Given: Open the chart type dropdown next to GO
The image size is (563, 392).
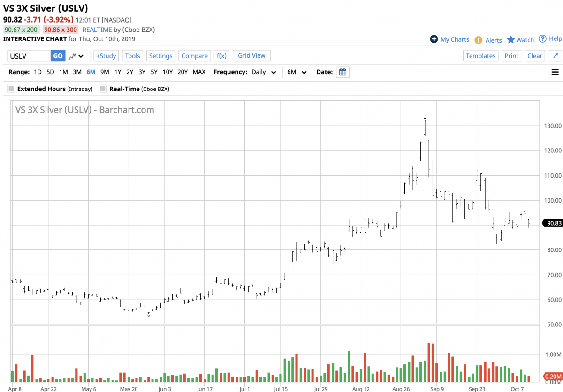Looking at the screenshot, I should pos(76,56).
